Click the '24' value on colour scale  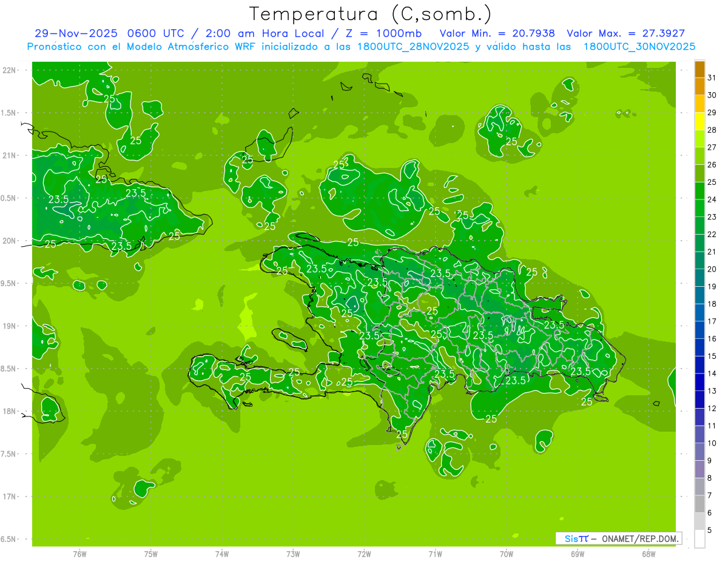click(x=712, y=199)
